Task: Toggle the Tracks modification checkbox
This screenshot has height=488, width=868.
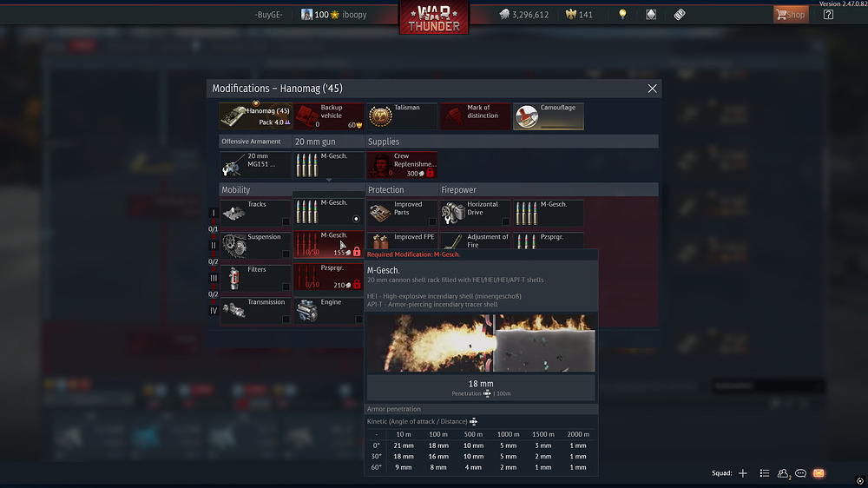Action: click(286, 221)
